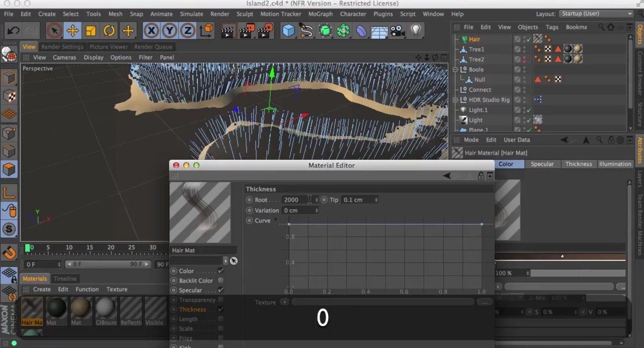Open the Timeline tab
The height and width of the screenshot is (348, 644).
pyautogui.click(x=65, y=278)
